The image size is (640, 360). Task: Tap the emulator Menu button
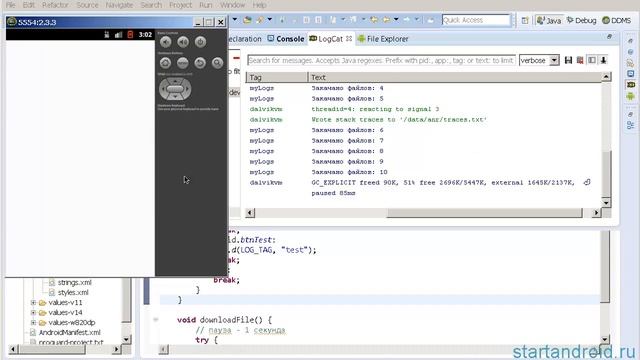[x=182, y=62]
